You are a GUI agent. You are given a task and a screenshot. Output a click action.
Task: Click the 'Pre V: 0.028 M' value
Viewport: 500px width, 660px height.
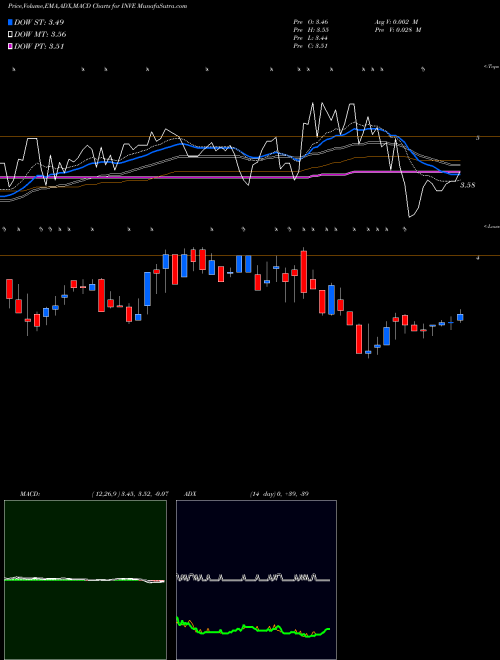pyautogui.click(x=398, y=30)
